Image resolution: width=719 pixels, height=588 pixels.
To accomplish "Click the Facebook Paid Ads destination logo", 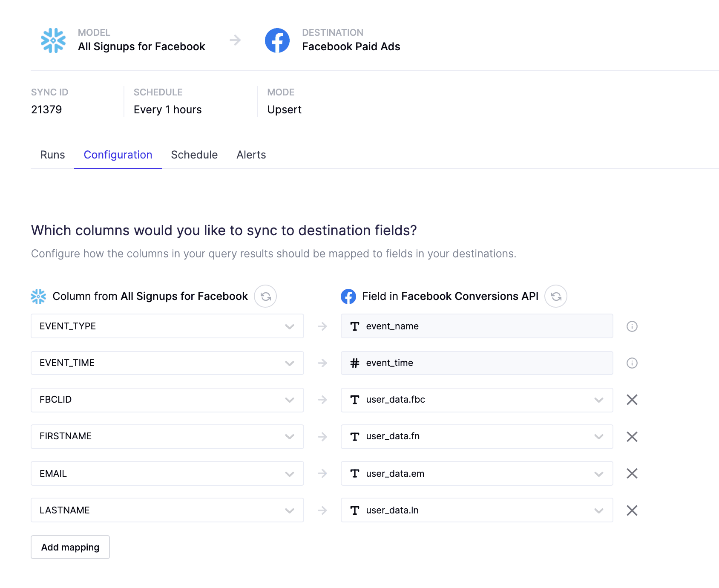I will (x=277, y=40).
